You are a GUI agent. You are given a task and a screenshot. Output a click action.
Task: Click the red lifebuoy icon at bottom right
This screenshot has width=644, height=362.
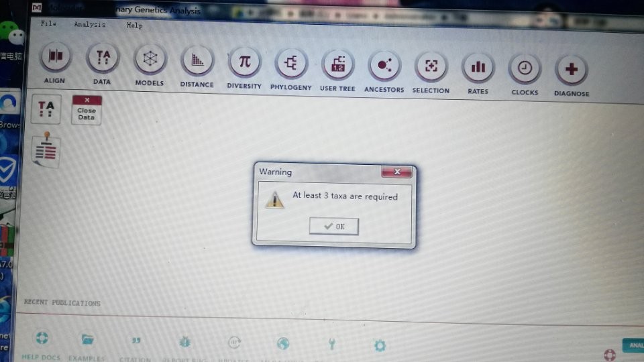610,355
